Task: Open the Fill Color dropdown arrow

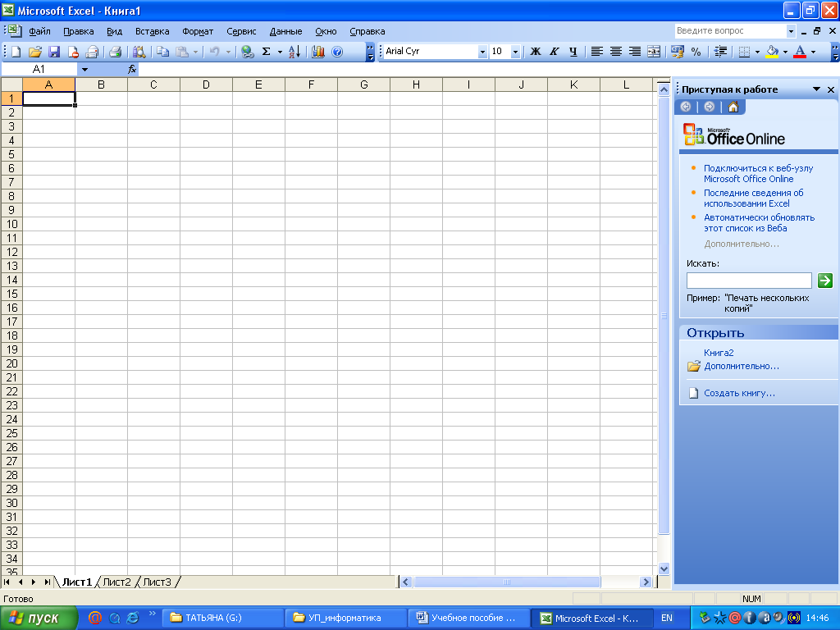Action: [785, 52]
